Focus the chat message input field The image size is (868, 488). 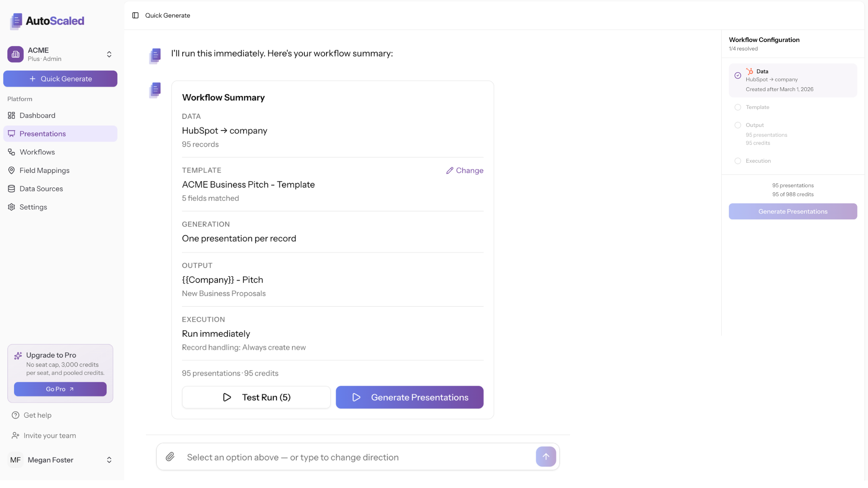click(x=358, y=457)
